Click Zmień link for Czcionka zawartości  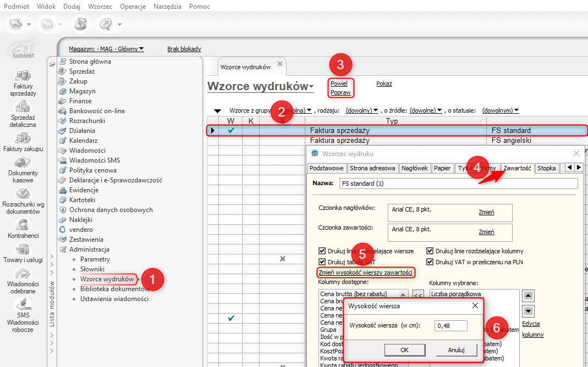coord(486,232)
